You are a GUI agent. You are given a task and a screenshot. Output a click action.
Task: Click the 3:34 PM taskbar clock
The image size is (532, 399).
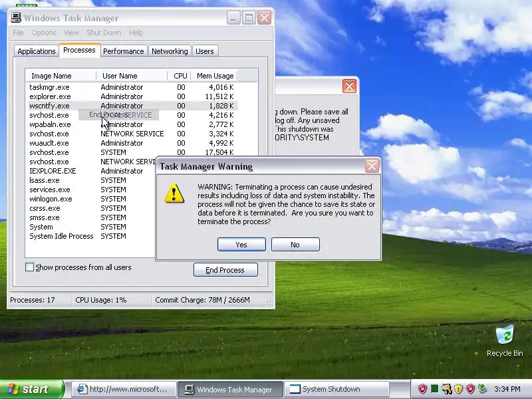click(507, 389)
